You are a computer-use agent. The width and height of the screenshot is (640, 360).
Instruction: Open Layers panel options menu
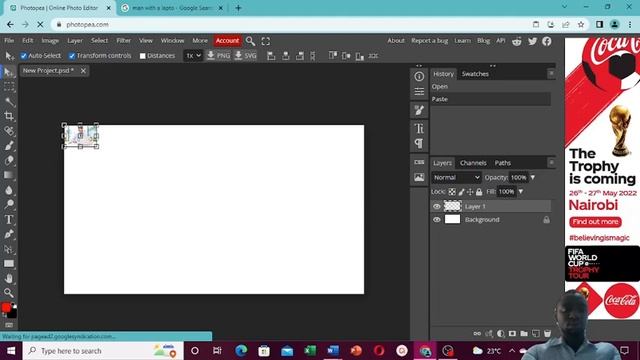pos(551,162)
